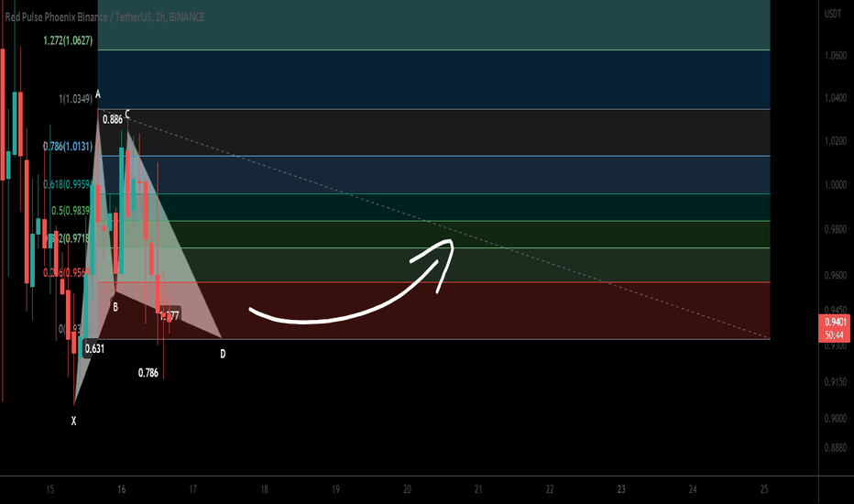Viewport: 854px width, 504px height.
Task: Select the 0.786(1.0131) Fibonacci level label
Action: (x=68, y=146)
